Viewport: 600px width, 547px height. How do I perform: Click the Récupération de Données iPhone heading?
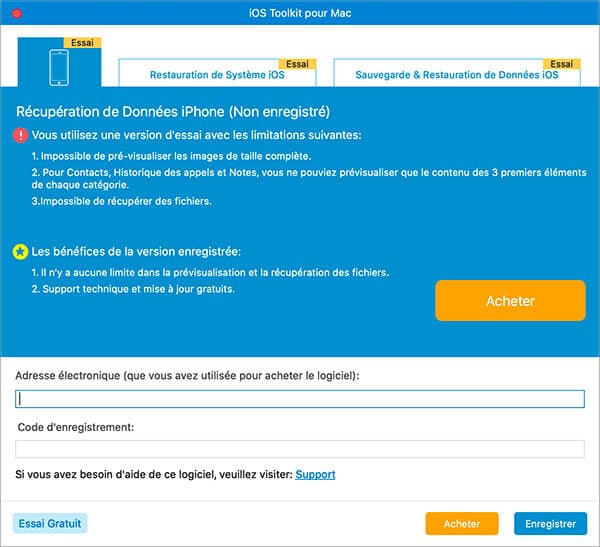(x=172, y=111)
